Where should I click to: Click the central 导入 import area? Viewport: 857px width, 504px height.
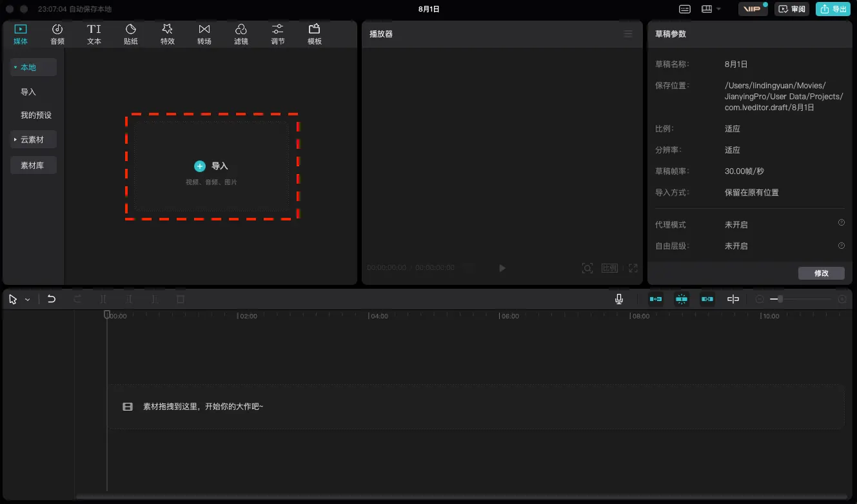pyautogui.click(x=212, y=166)
